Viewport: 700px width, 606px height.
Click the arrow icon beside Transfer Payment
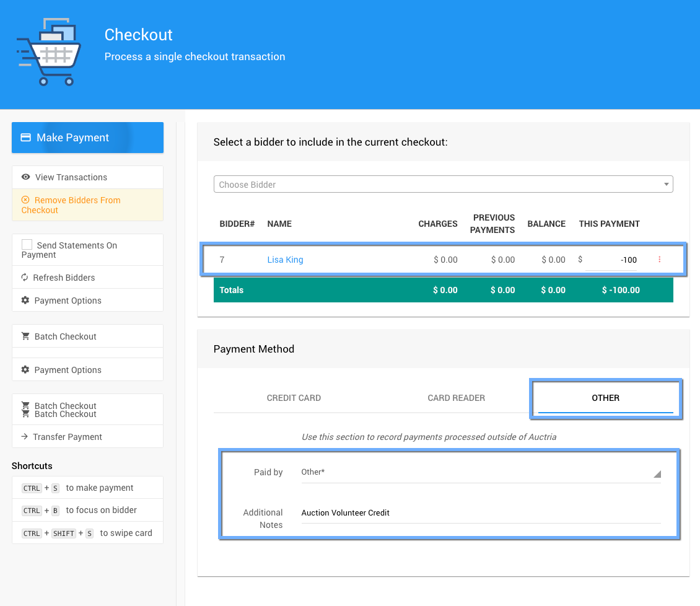pos(25,437)
